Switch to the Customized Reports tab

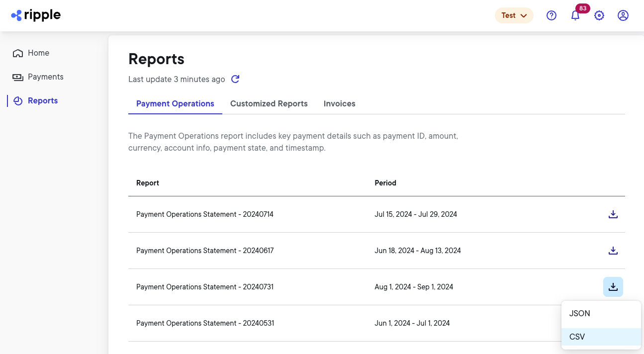point(269,103)
